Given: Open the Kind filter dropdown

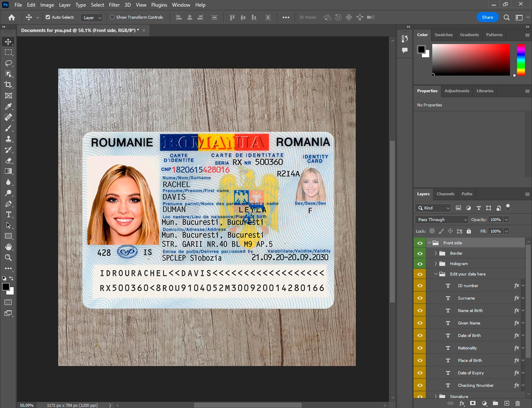Looking at the screenshot, I should (433, 208).
